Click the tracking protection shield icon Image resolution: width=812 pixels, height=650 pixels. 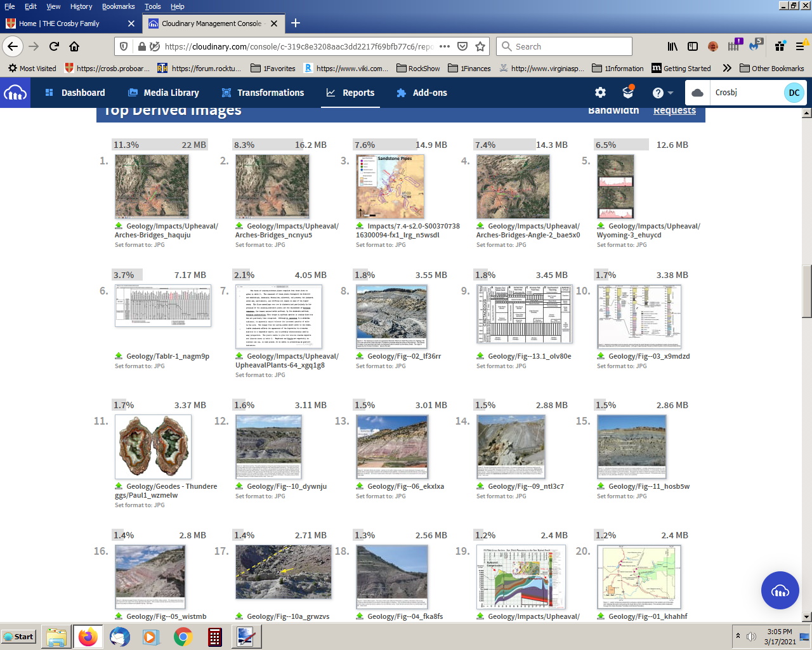tap(124, 46)
